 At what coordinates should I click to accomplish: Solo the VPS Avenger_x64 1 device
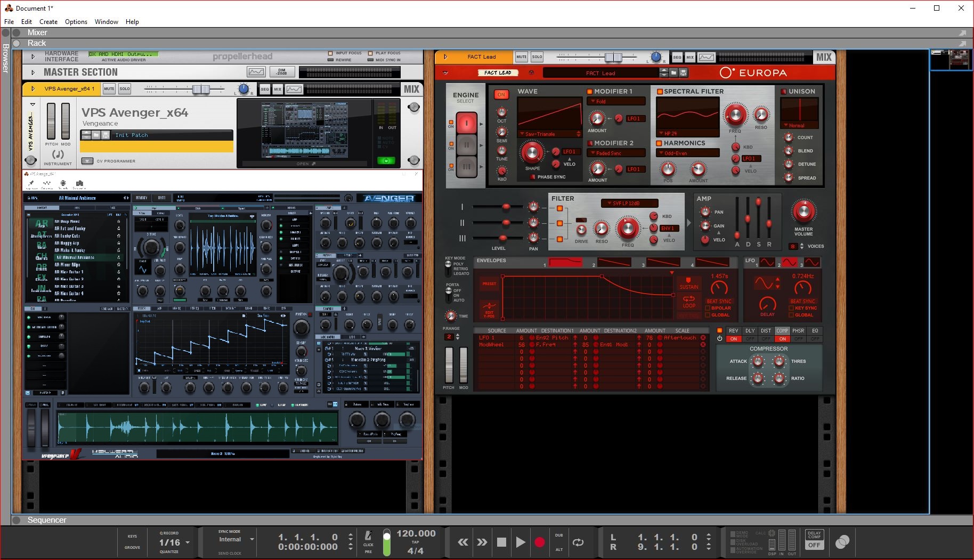125,89
